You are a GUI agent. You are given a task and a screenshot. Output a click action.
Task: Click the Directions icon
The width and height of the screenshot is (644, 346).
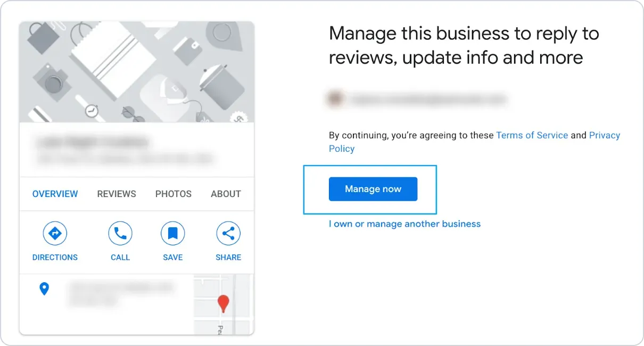point(55,234)
